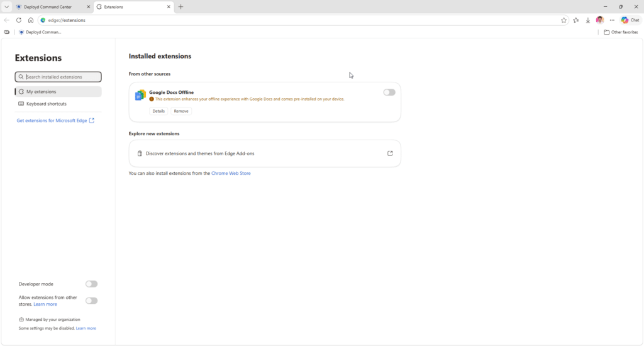The width and height of the screenshot is (644, 346).
Task: Open the favorites list icon
Action: point(576,20)
